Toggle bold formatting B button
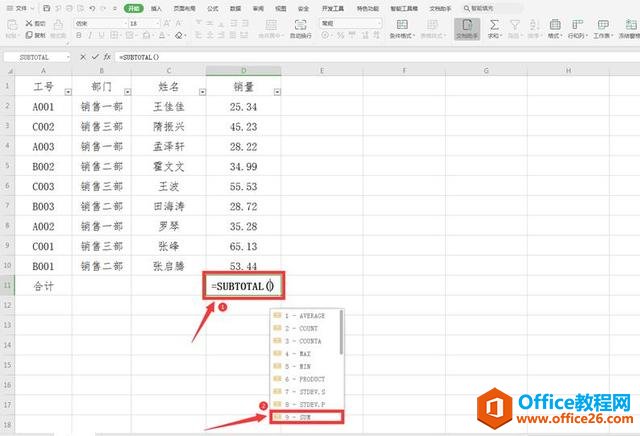640x436 pixels. point(77,35)
